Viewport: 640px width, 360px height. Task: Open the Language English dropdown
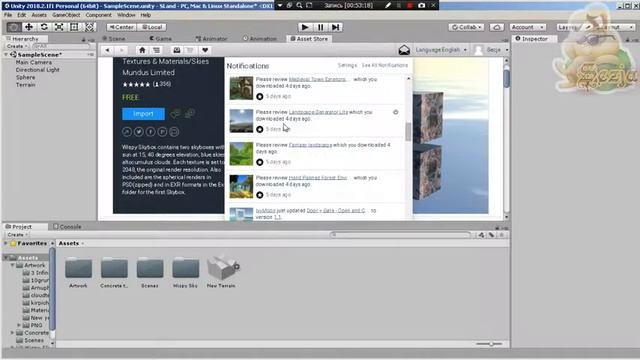441,50
